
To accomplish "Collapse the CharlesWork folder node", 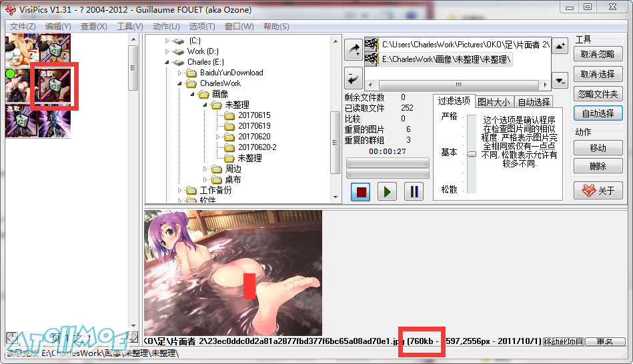I will point(179,83).
